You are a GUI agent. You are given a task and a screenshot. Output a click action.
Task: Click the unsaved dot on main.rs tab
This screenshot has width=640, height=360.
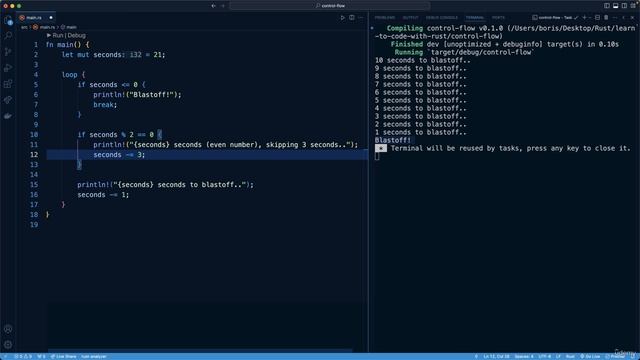tap(51, 18)
